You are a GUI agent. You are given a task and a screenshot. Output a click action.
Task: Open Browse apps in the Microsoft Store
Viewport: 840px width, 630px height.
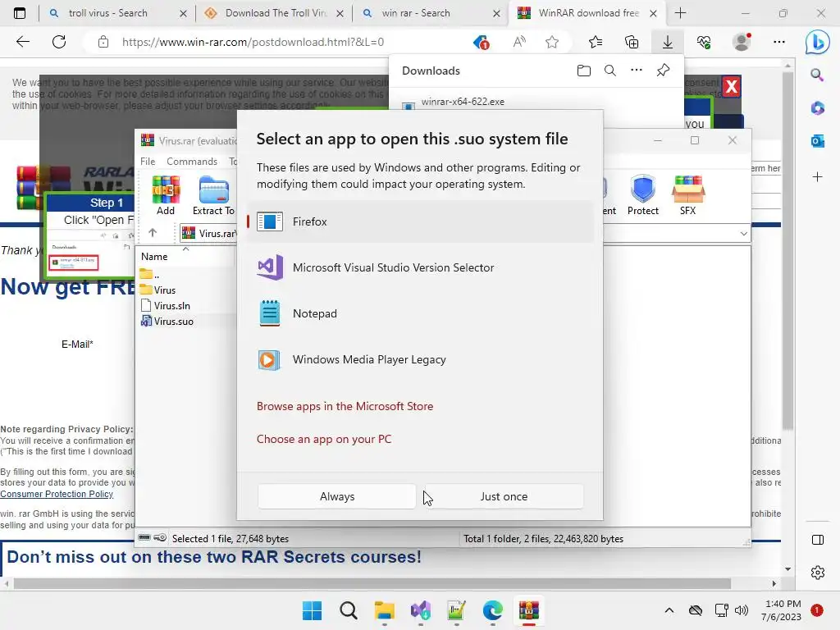(x=345, y=406)
